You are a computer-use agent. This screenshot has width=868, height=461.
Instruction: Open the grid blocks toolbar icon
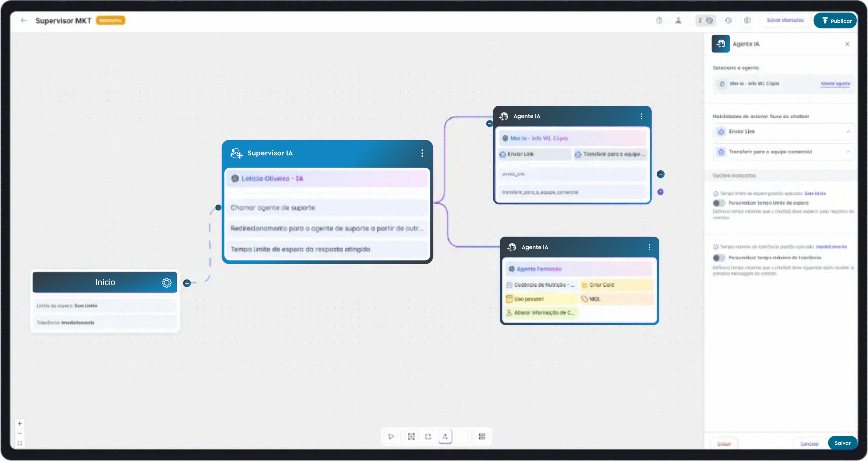(482, 436)
